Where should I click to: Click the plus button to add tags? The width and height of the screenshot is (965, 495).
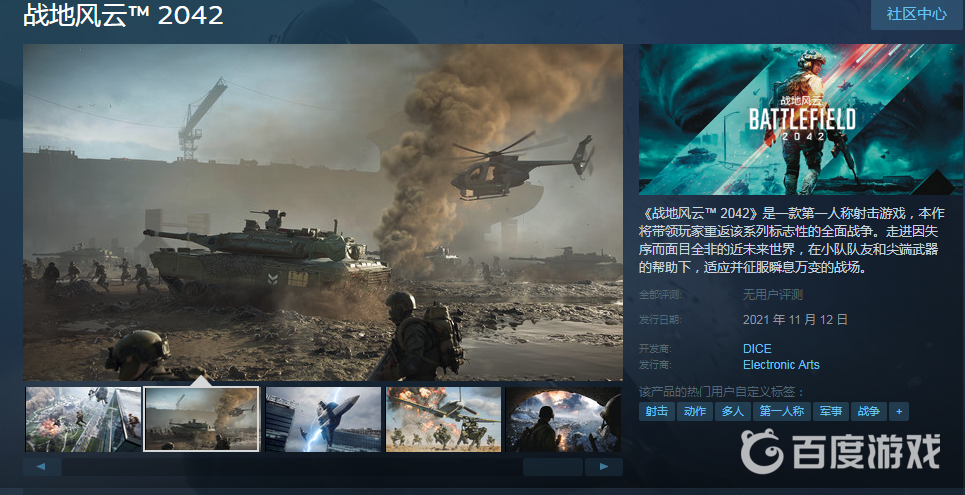click(899, 411)
